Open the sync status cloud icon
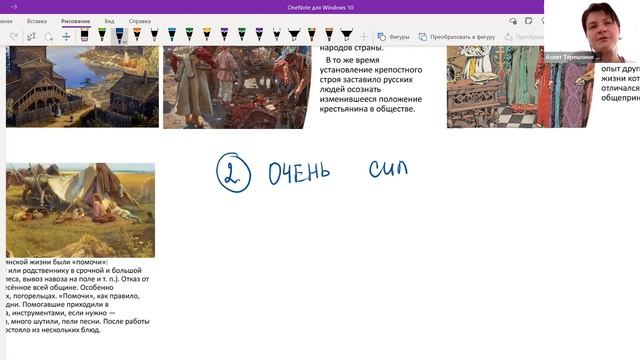This screenshot has height=360, width=640. pyautogui.click(x=513, y=21)
